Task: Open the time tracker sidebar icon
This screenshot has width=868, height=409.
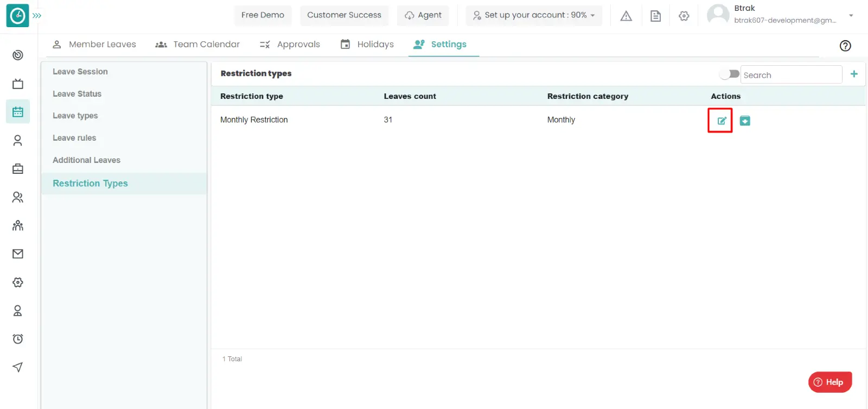Action: (x=18, y=55)
